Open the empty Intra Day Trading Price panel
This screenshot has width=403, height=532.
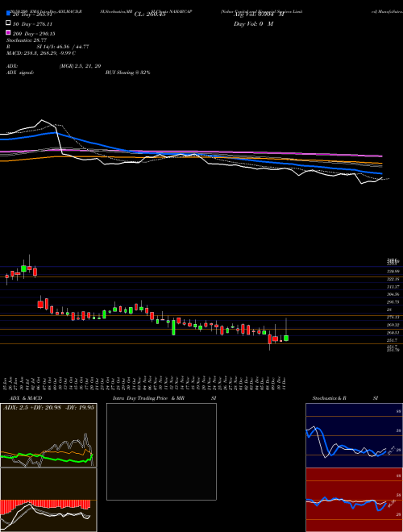[x=161, y=451]
